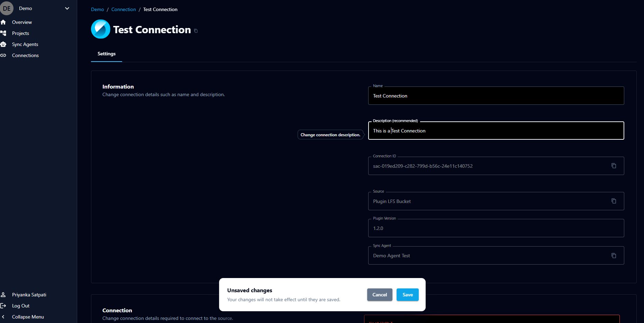The width and height of the screenshot is (644, 323).
Task: Copy the Sync Agent field value
Action: click(x=614, y=256)
